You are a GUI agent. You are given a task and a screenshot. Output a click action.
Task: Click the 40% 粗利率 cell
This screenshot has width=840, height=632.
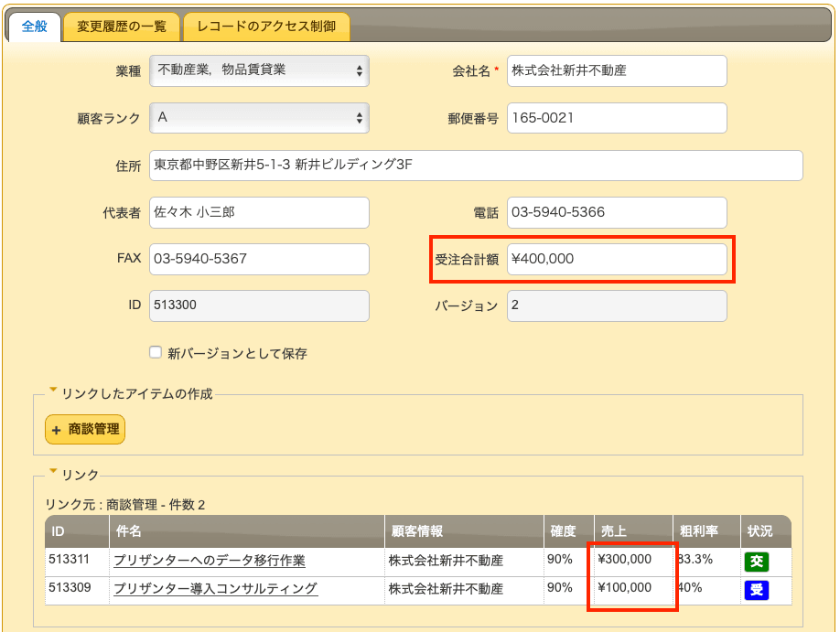point(706,590)
